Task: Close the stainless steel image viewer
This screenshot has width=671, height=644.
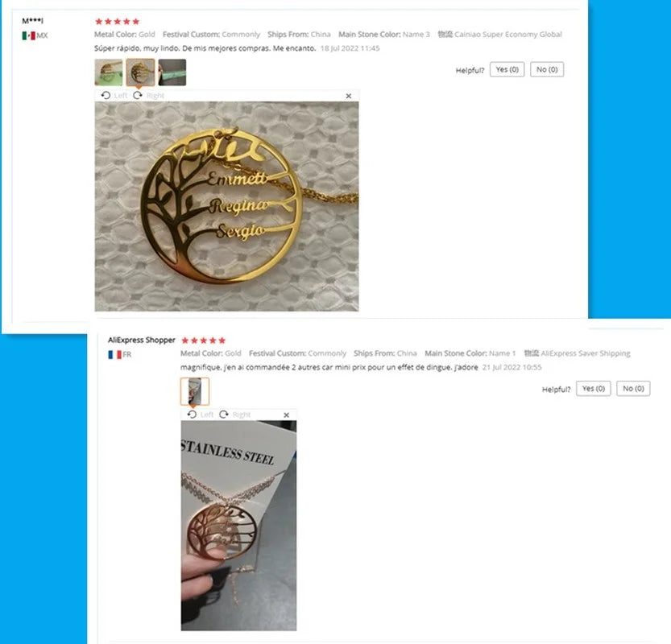Action: (286, 415)
